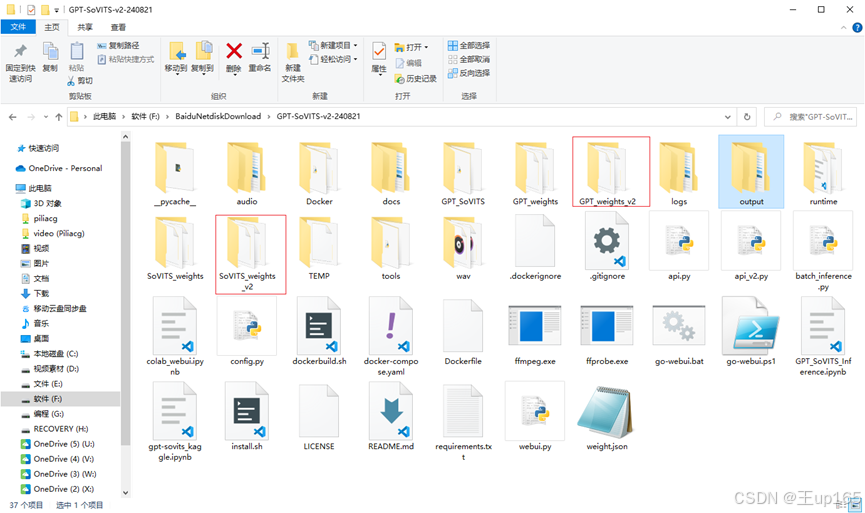Select the config.py file
This screenshot has width=865, height=513.
(247, 332)
